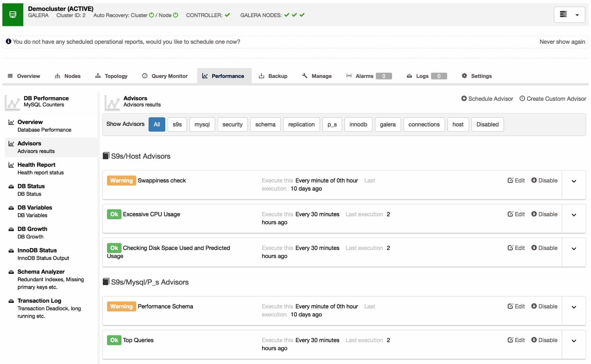
Task: Disable the Excessive CPU Usage advisor
Action: (544, 214)
